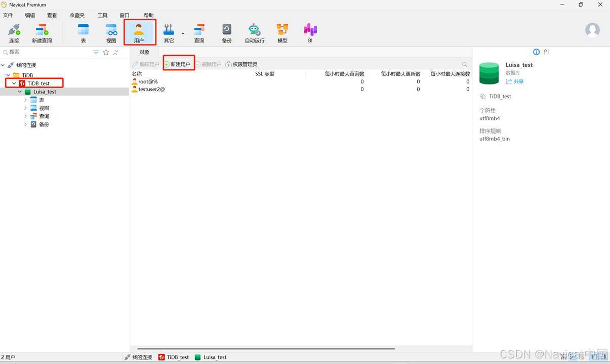Click TiDB_test in the bottom breadcrumb

pyautogui.click(x=174, y=357)
